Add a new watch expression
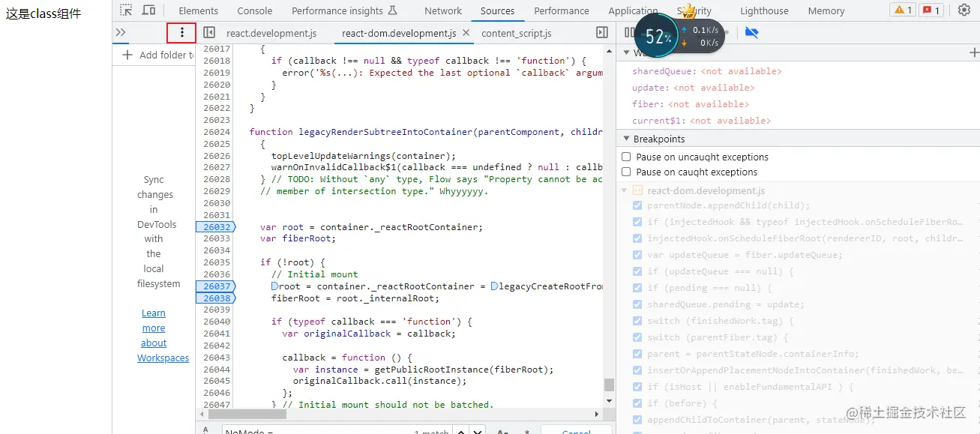The height and width of the screenshot is (434, 980). coord(973,53)
